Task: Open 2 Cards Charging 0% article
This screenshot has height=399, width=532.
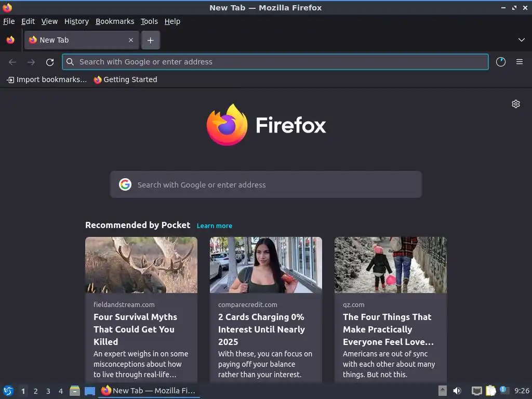Action: tap(261, 329)
